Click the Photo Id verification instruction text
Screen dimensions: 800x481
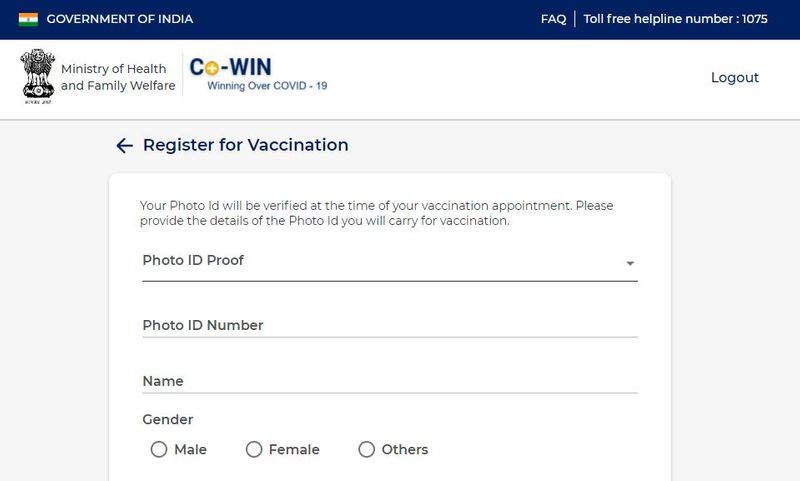(377, 213)
